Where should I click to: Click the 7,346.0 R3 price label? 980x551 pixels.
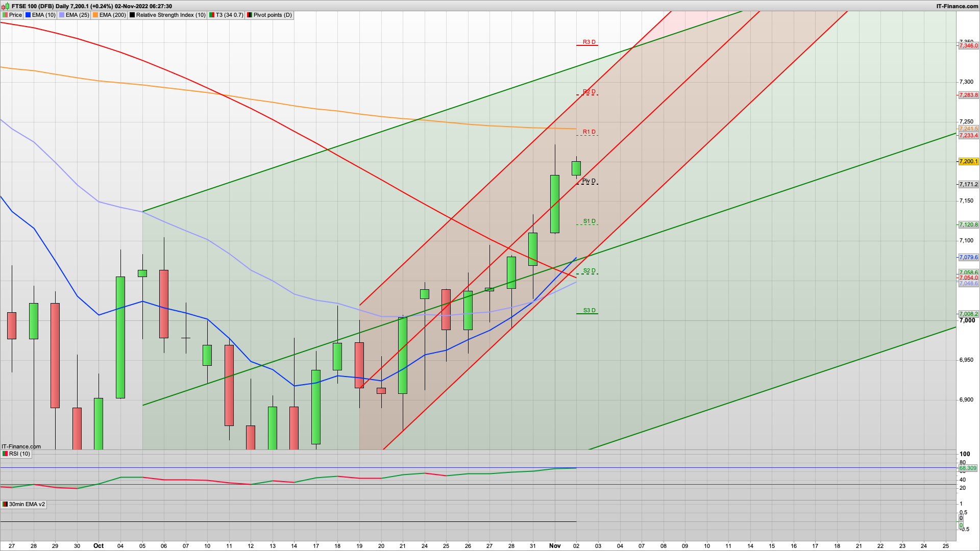click(x=968, y=46)
